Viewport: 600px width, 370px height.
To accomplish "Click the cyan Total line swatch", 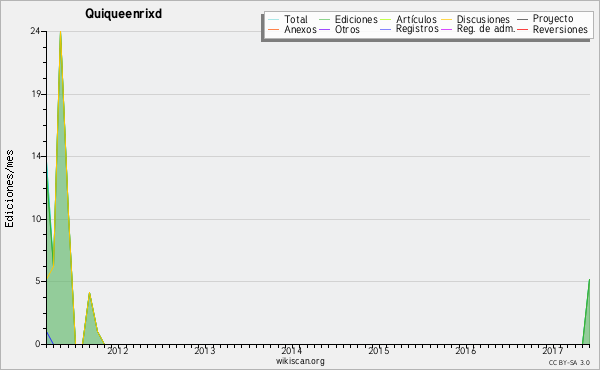I will click(x=274, y=20).
